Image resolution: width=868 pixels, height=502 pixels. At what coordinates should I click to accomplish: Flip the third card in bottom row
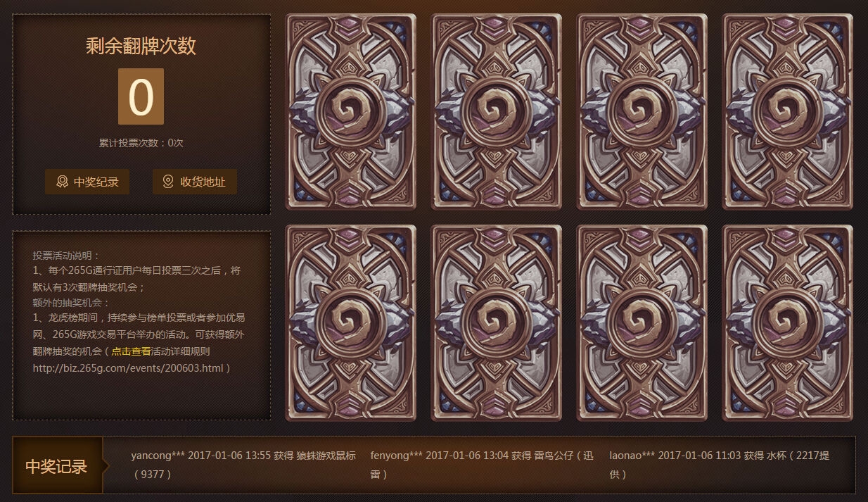tap(642, 323)
